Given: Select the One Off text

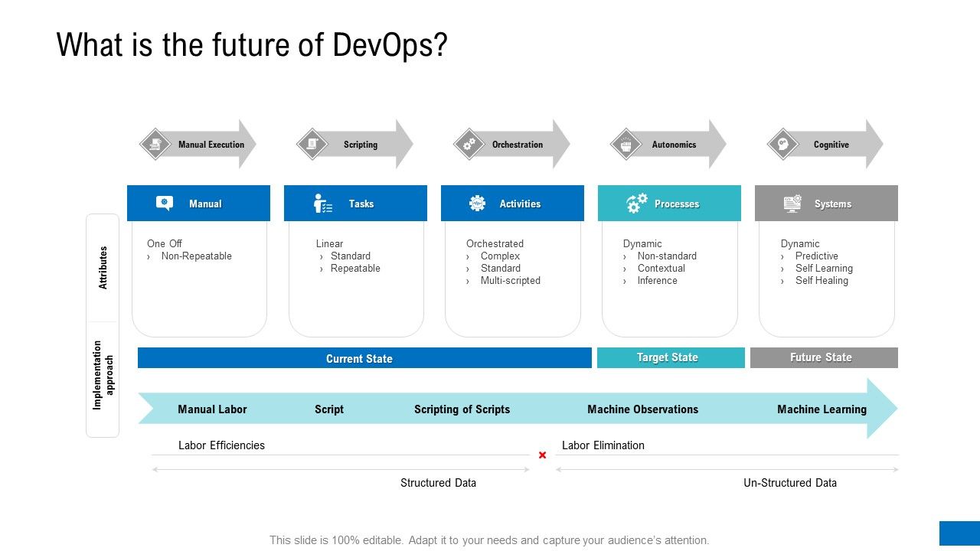Looking at the screenshot, I should point(165,244).
